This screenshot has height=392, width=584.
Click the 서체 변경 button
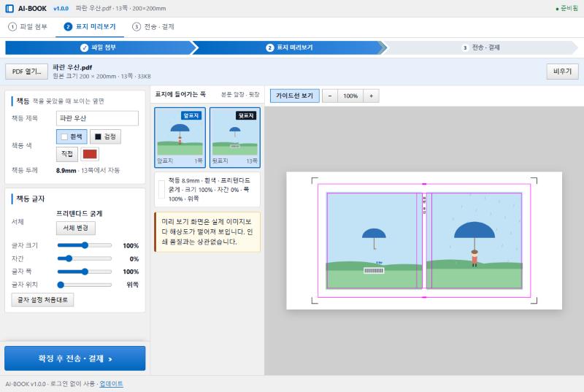click(76, 228)
